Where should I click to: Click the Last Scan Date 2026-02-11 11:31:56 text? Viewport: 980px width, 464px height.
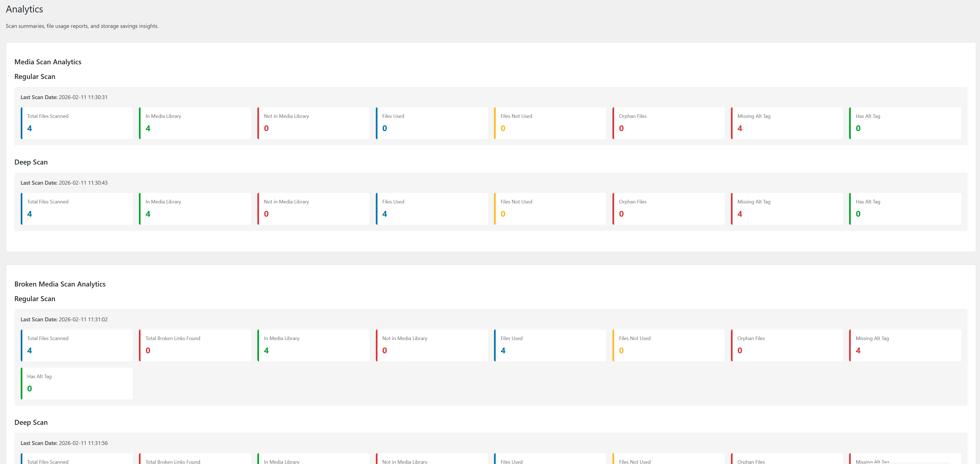click(64, 443)
